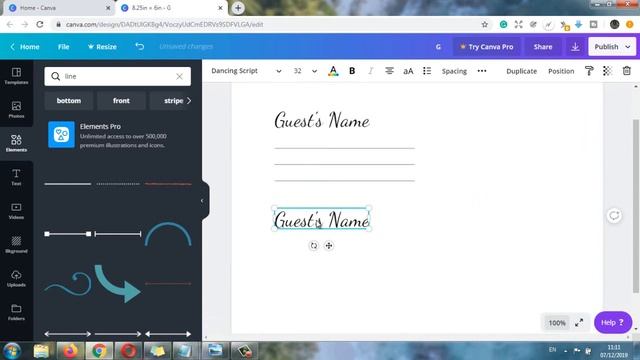Screen dimensions: 640x360
Task: Expand the Publish dropdown
Action: [x=628, y=47]
